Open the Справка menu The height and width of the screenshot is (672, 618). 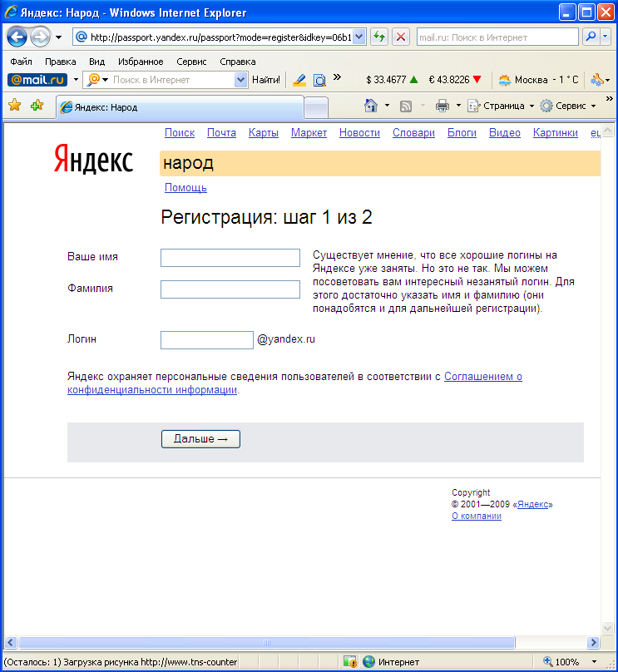(x=237, y=62)
